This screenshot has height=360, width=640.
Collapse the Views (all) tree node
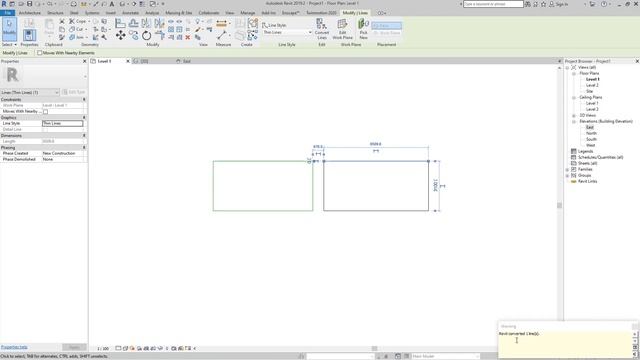click(x=567, y=67)
